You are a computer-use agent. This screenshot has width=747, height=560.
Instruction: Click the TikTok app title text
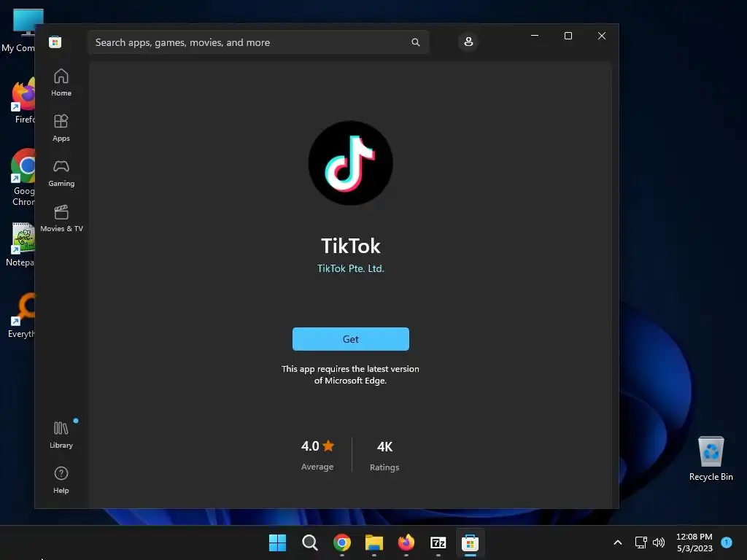(351, 246)
